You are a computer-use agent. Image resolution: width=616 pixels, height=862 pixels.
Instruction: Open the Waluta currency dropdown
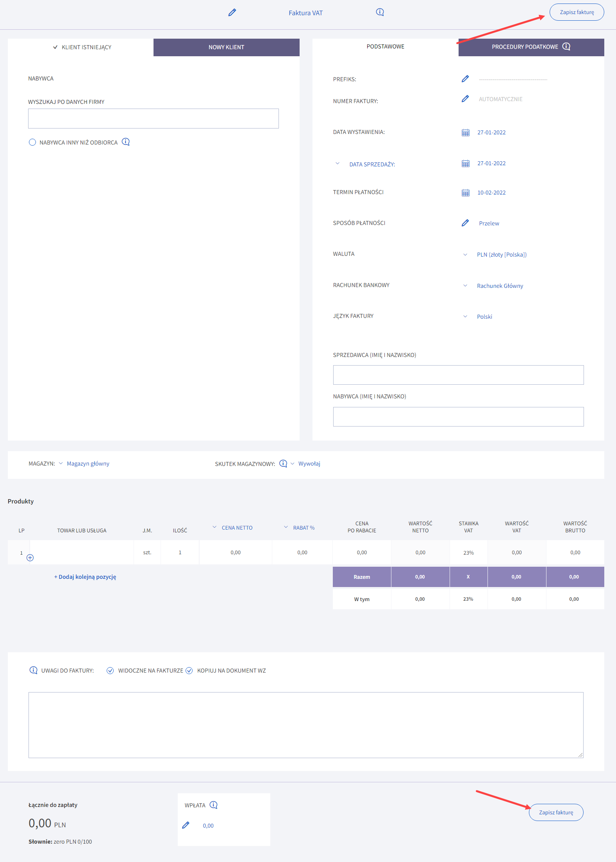click(x=502, y=255)
